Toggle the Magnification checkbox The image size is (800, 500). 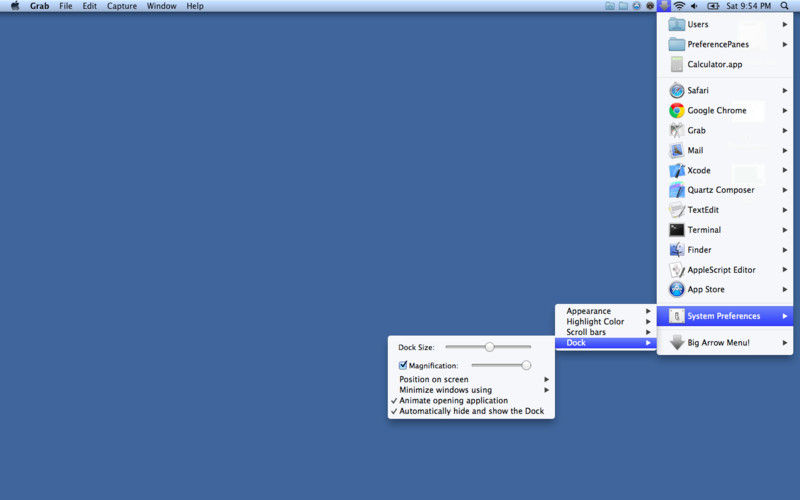click(x=403, y=365)
